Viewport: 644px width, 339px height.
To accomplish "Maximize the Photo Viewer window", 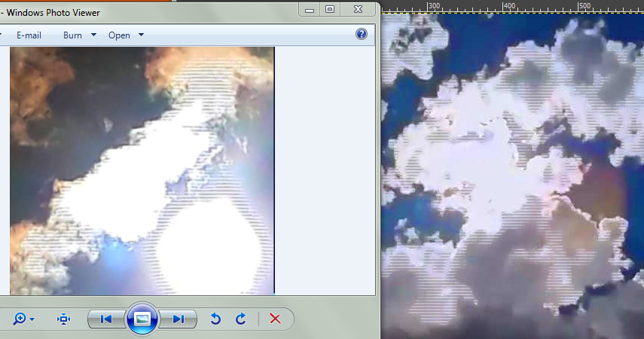I will 330,9.
